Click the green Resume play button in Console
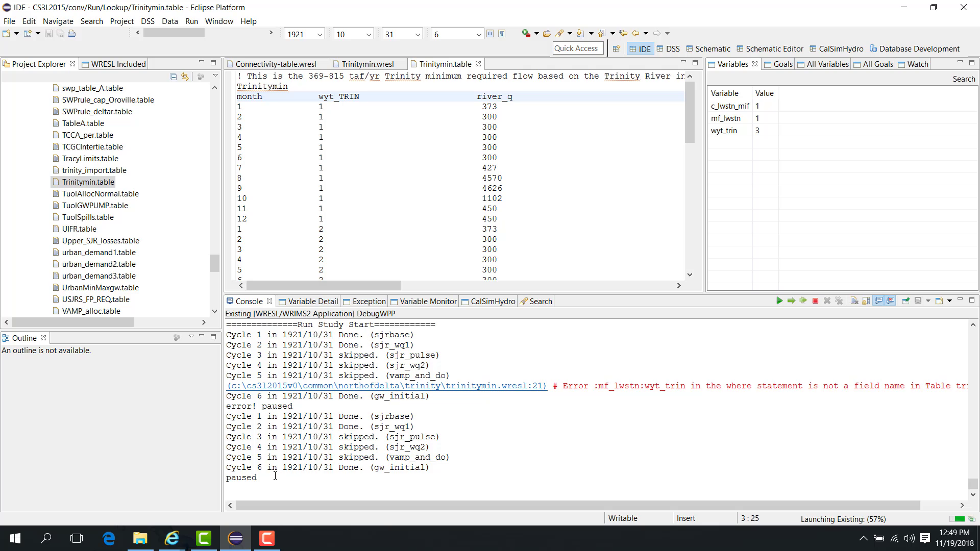Viewport: 980px width, 551px height. coord(779,301)
